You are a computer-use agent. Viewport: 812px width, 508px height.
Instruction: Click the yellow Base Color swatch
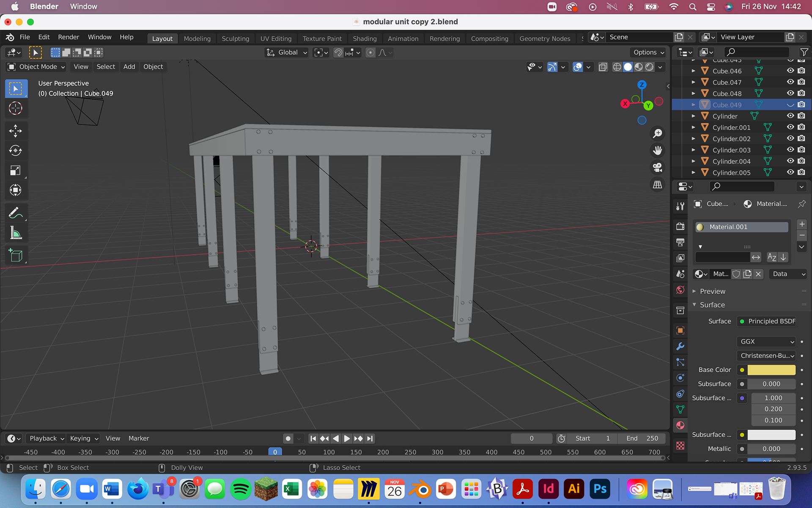coord(771,370)
